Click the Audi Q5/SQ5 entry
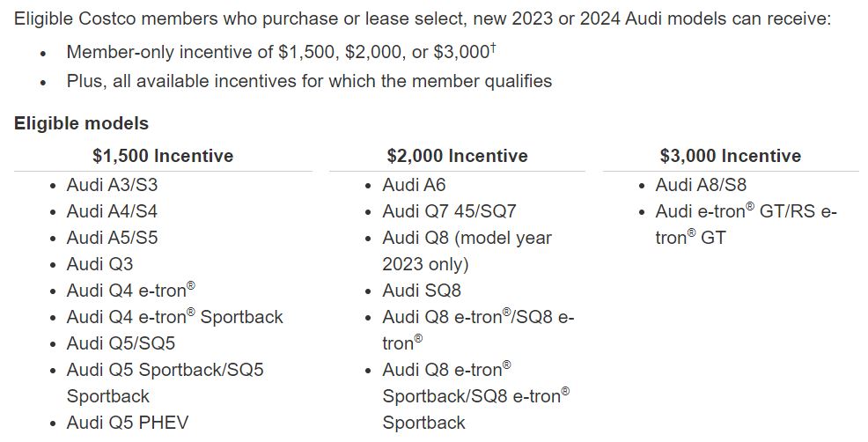868x442 pixels. coord(121,343)
